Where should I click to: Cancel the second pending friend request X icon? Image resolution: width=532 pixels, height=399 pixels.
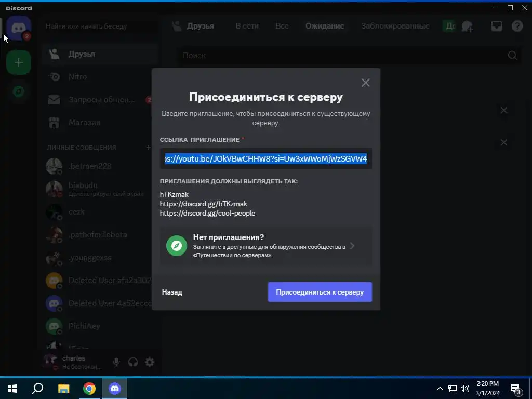pyautogui.click(x=504, y=142)
